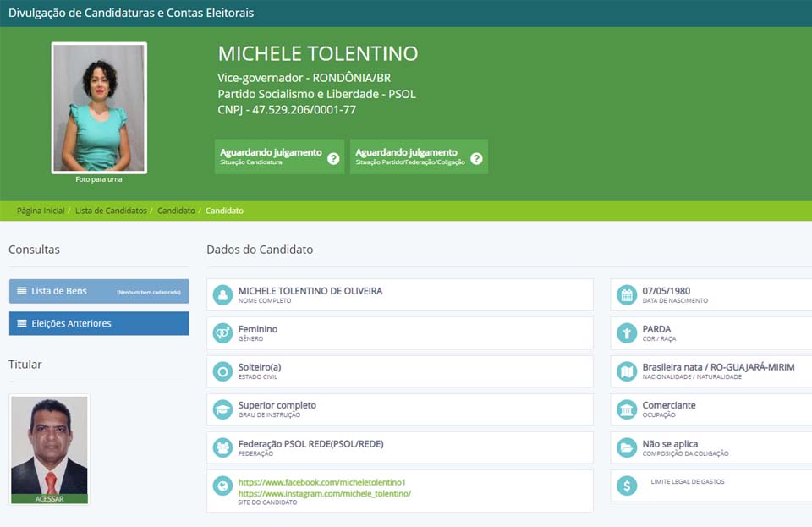Screen dimensions: 812x527
Task: Click the map icon beside Brasileira nata
Action: pos(627,371)
